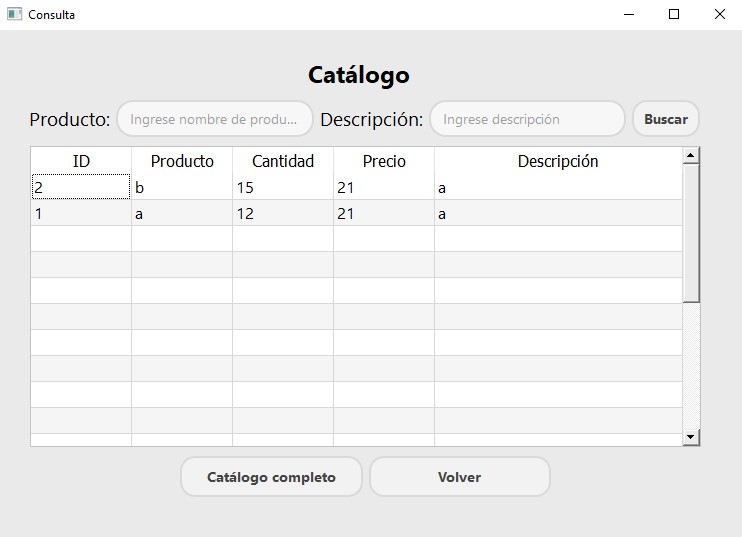
Task: Focus the Producto name input field
Action: coord(215,119)
